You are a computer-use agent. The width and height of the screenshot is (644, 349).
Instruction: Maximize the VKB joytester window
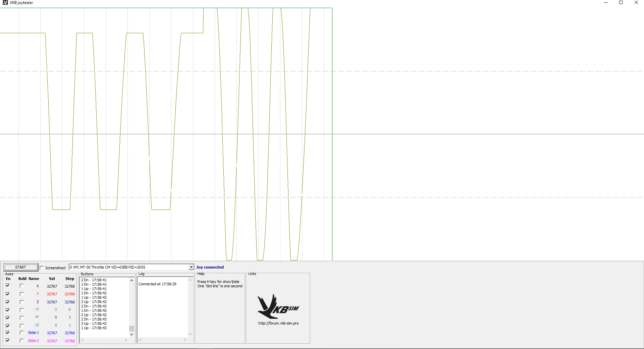pyautogui.click(x=621, y=3)
